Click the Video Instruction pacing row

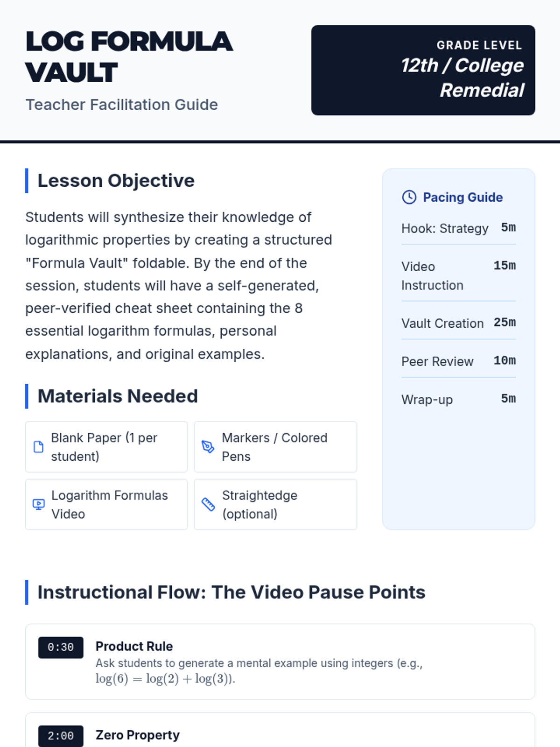458,275
